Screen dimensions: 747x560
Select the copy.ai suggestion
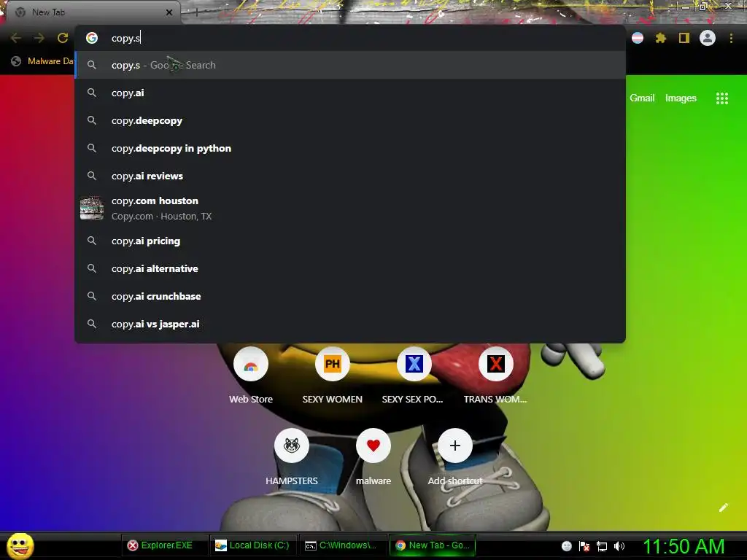pyautogui.click(x=350, y=93)
